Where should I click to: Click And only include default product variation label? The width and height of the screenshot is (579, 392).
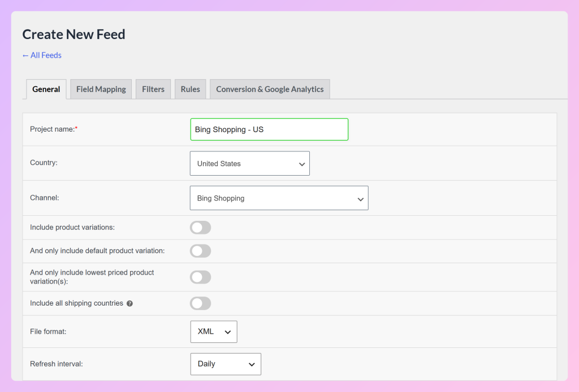pos(97,251)
